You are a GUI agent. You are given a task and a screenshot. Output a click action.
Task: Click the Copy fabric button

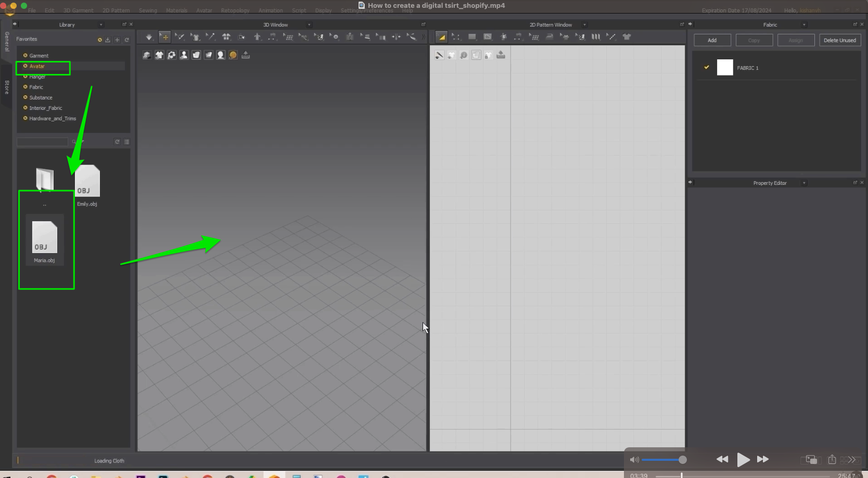(754, 40)
